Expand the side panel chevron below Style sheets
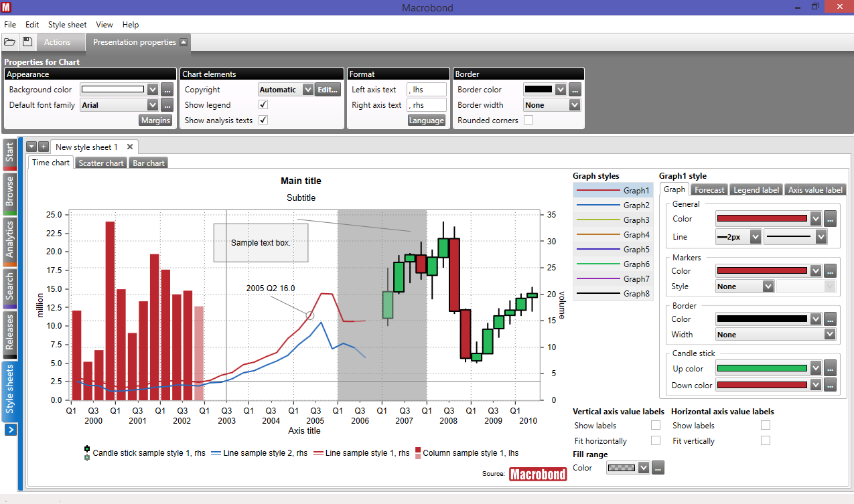854x504 pixels. pyautogui.click(x=10, y=430)
